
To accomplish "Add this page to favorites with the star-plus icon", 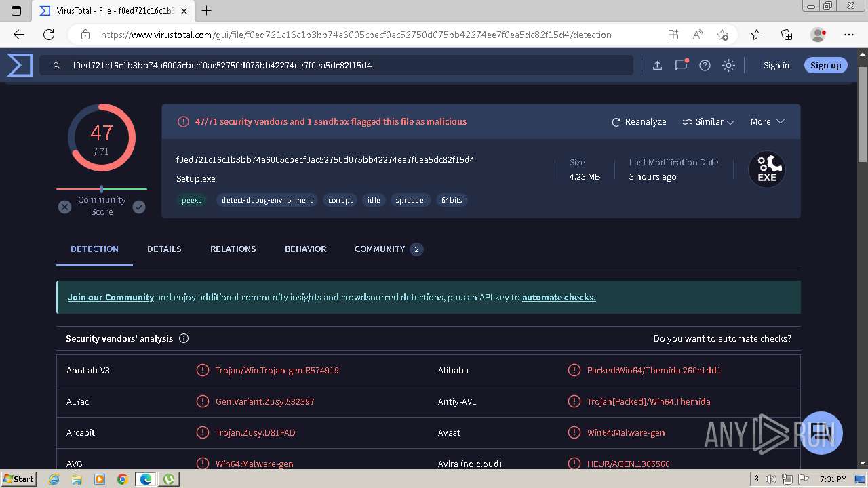I will pos(722,35).
